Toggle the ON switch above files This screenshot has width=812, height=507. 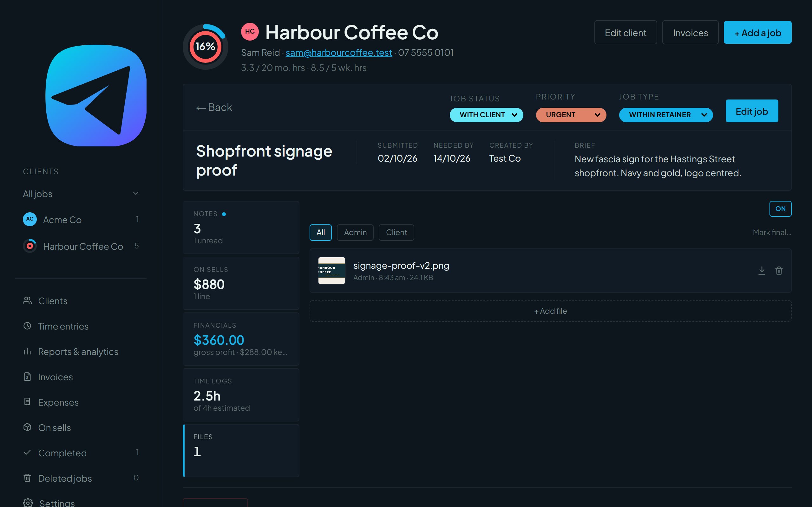pos(780,209)
